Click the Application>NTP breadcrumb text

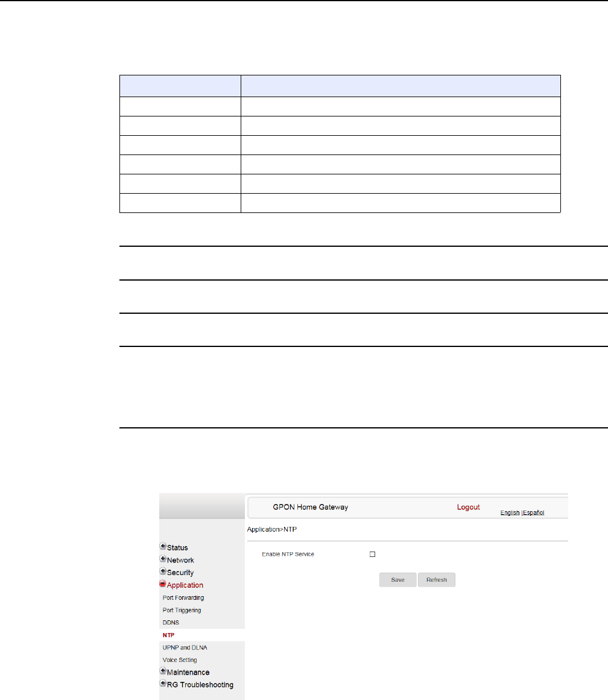pyautogui.click(x=272, y=529)
